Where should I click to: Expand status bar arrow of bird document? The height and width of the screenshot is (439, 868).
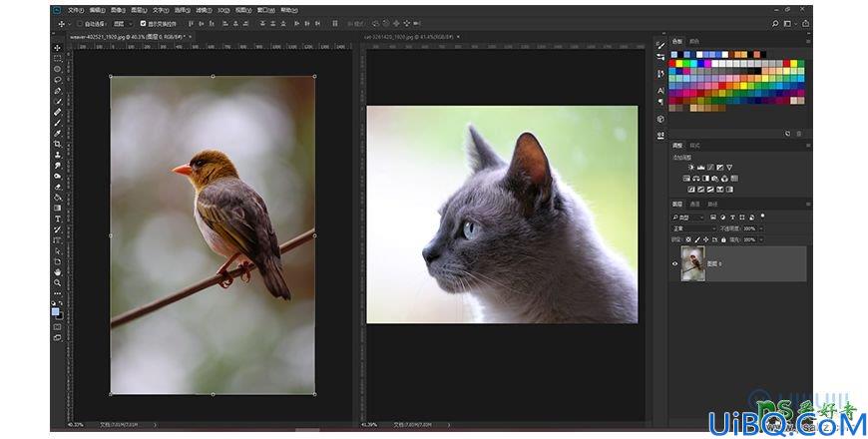[155, 425]
